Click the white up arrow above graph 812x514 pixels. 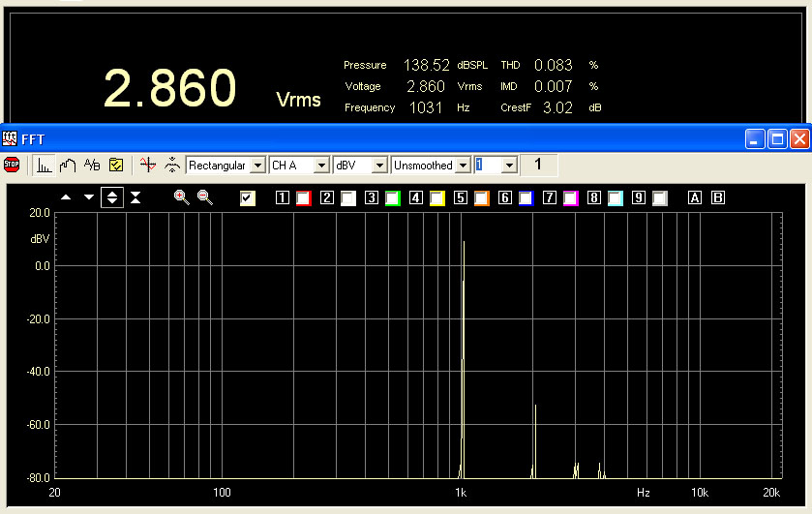pos(66,197)
